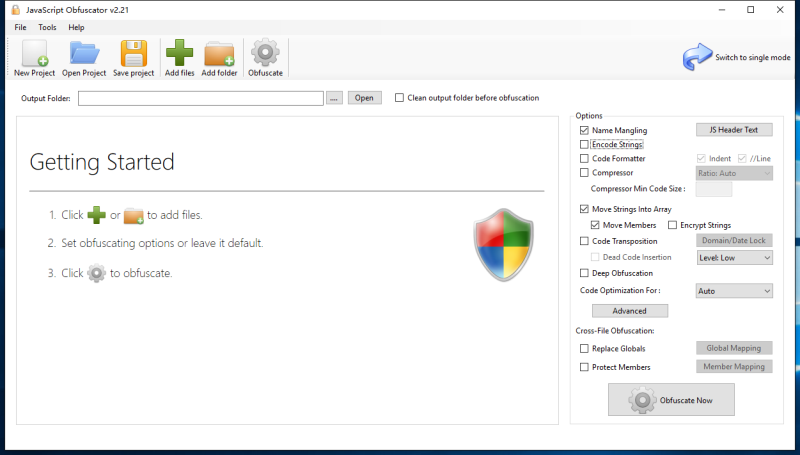Toggle Clean output folder before obfuscation

tap(400, 98)
